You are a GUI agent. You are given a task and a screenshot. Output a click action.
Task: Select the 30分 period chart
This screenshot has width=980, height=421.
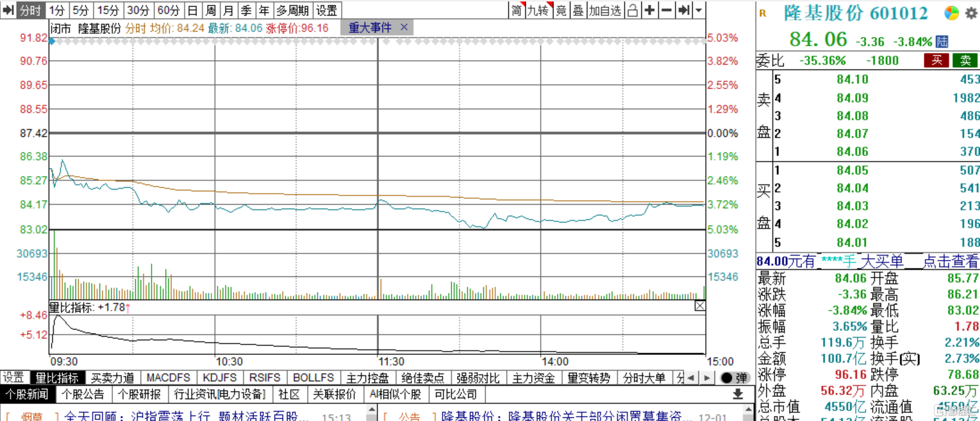138,10
